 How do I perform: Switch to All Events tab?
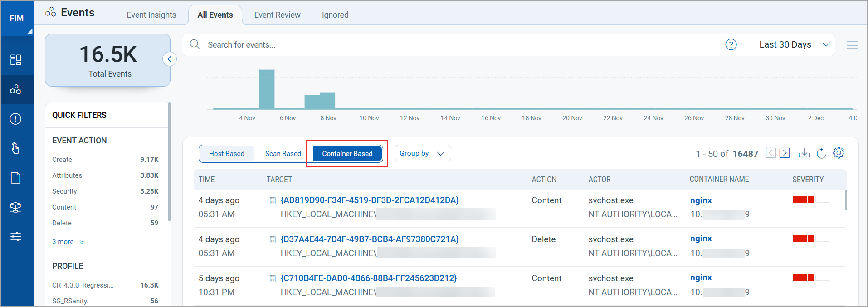[x=215, y=15]
